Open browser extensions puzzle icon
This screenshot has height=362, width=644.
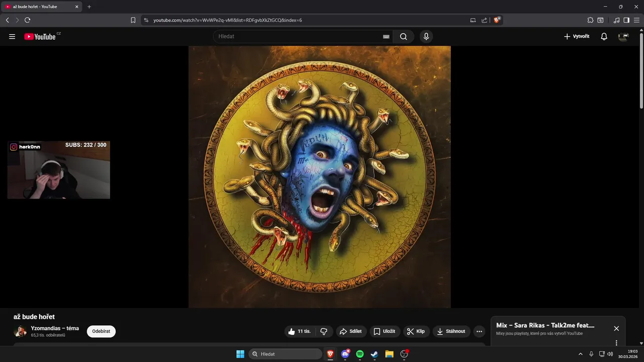tap(590, 20)
